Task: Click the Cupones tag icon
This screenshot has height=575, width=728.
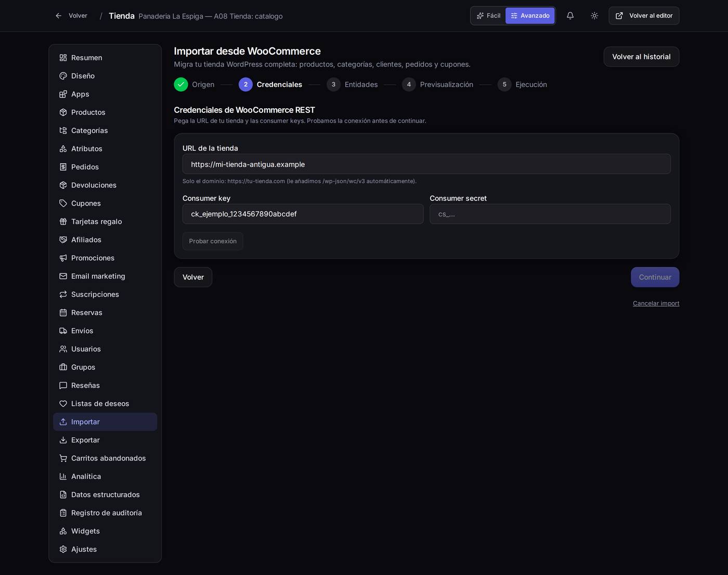Action: click(63, 203)
